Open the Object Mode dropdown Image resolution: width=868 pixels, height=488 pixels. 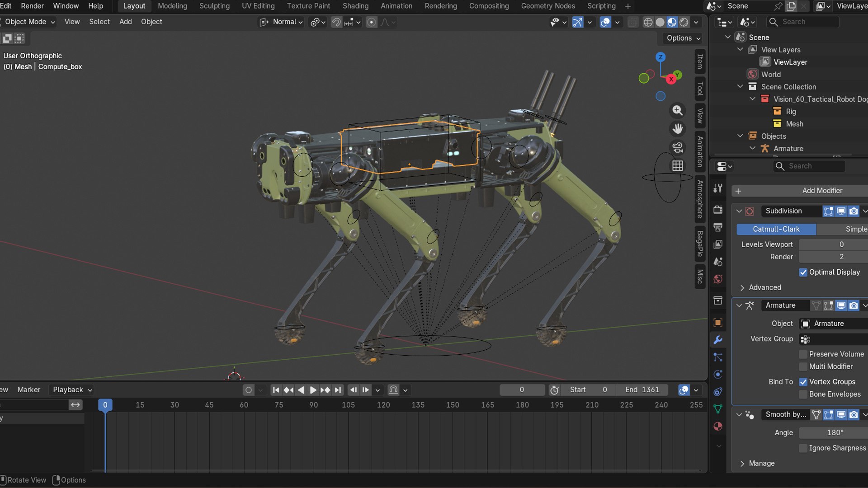(x=29, y=22)
